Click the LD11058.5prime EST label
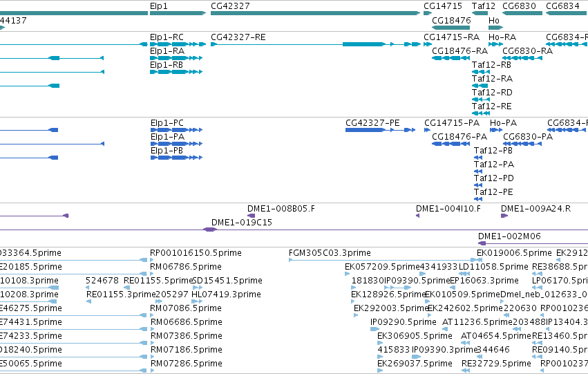 pyautogui.click(x=493, y=267)
